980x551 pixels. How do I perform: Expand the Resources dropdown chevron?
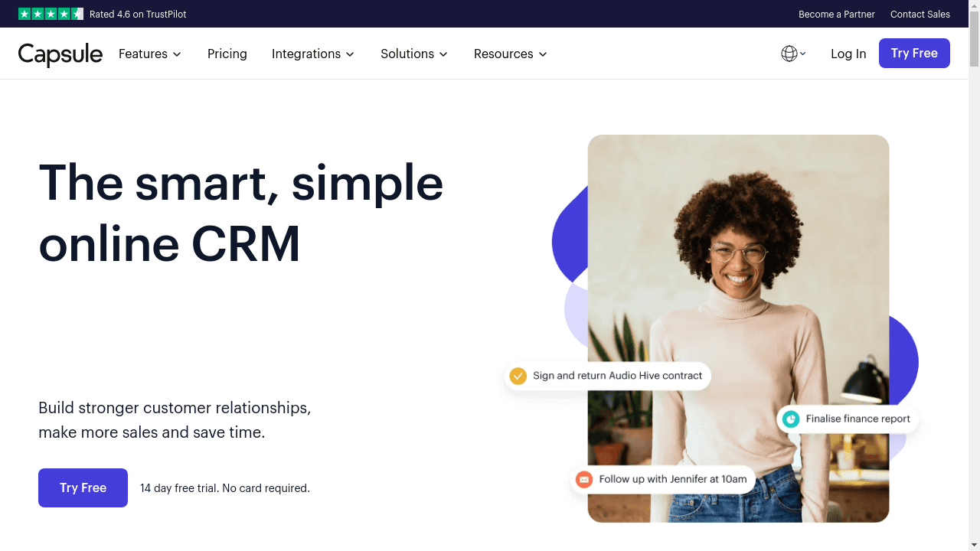coord(543,54)
